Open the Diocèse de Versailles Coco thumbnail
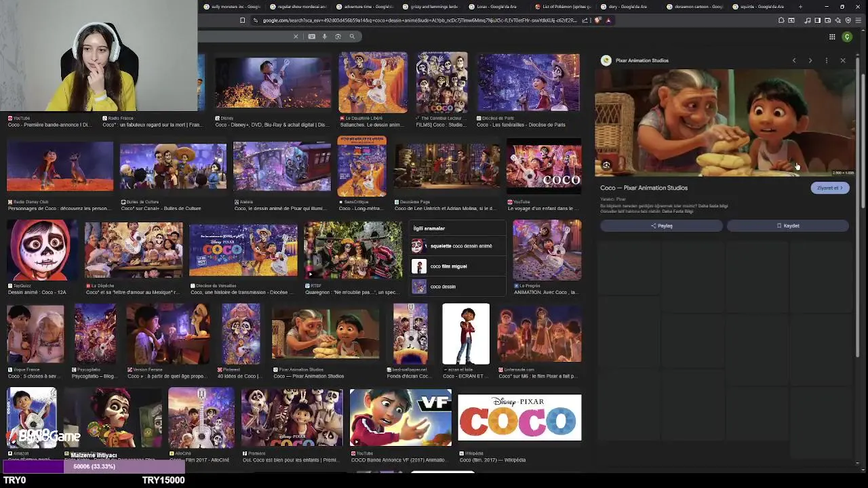Image resolution: width=868 pixels, height=488 pixels. point(243,249)
